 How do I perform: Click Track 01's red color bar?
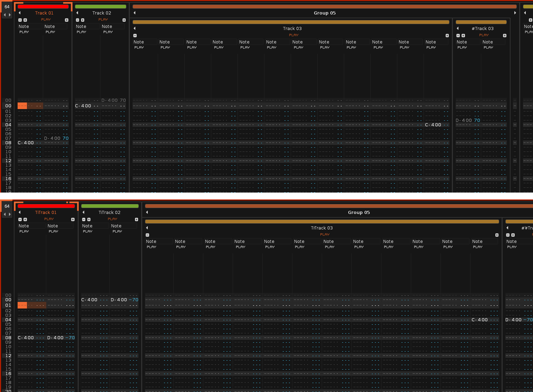click(x=43, y=7)
